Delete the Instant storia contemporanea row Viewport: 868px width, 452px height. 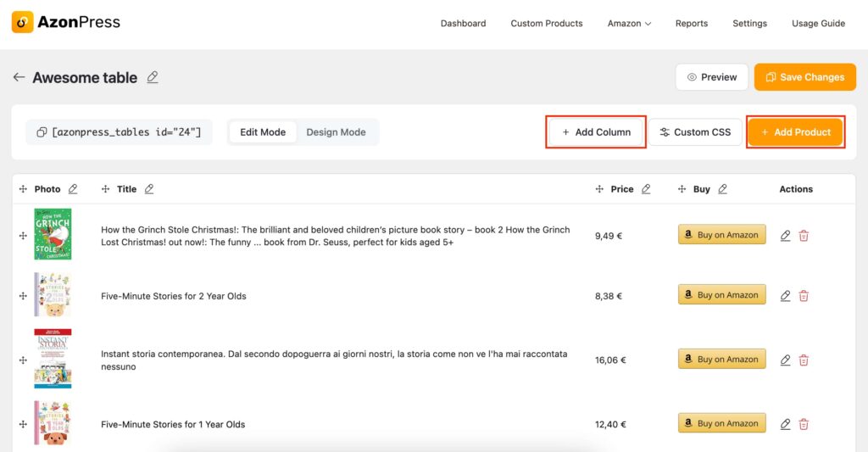point(804,360)
